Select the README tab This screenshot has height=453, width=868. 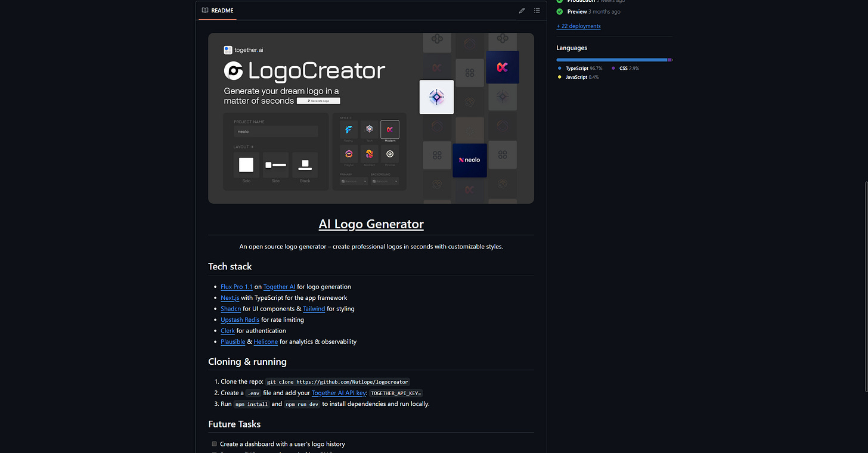[218, 11]
